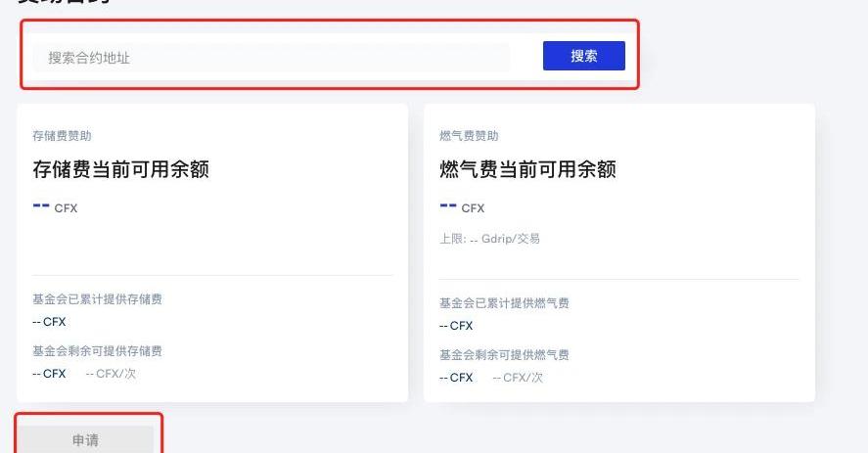Click the 基金会剩余可提供燃气费 label

[x=504, y=355]
